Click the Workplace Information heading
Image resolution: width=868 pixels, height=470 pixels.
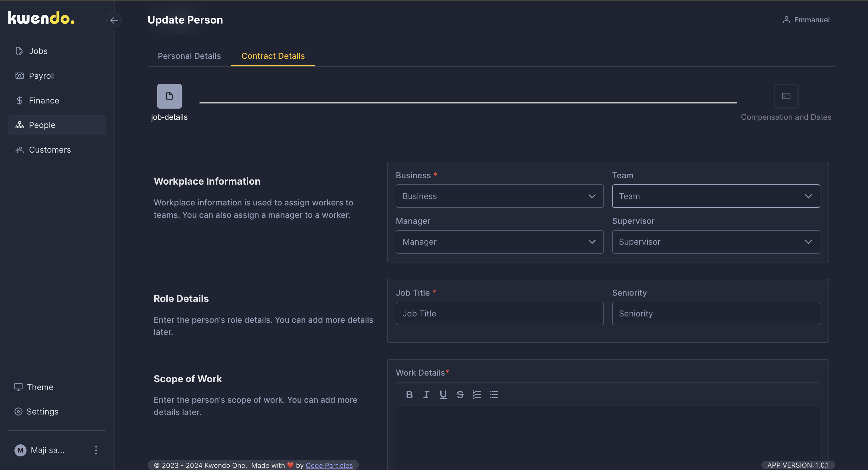pyautogui.click(x=207, y=181)
